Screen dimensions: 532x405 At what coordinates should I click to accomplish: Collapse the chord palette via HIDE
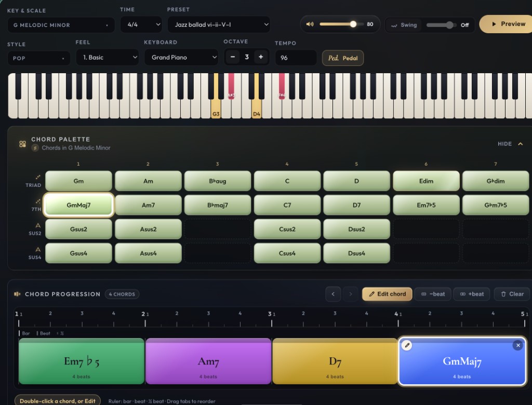point(510,144)
